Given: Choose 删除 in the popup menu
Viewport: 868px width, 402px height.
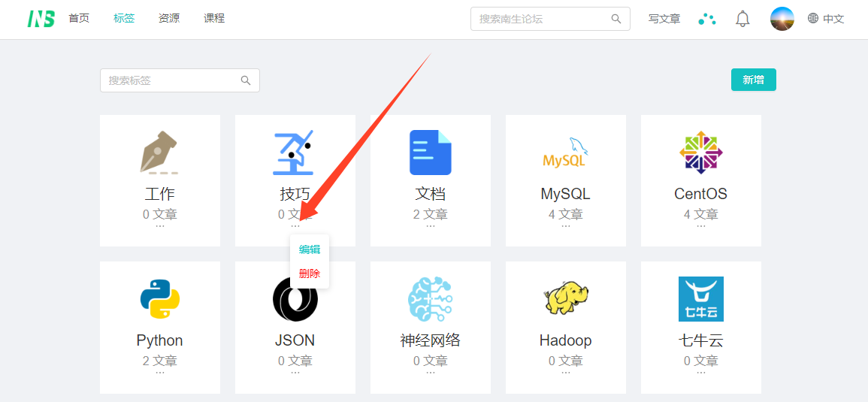Looking at the screenshot, I should [x=310, y=274].
